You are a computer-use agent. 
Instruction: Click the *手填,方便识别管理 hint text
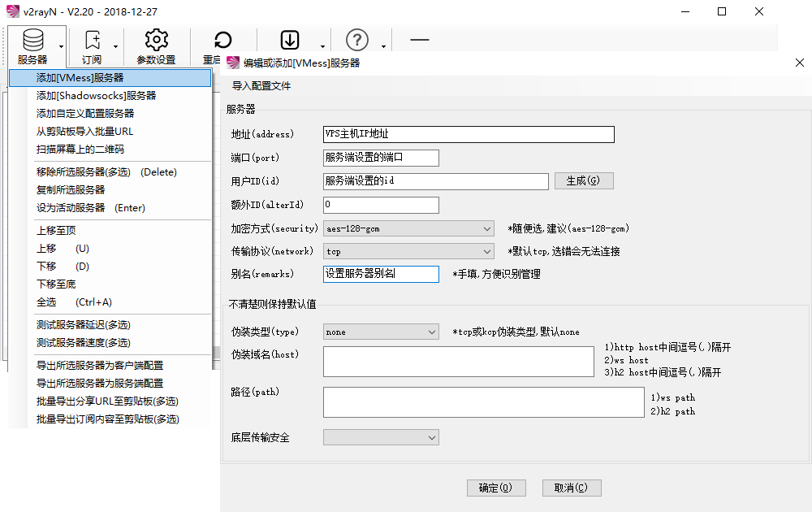(x=497, y=274)
